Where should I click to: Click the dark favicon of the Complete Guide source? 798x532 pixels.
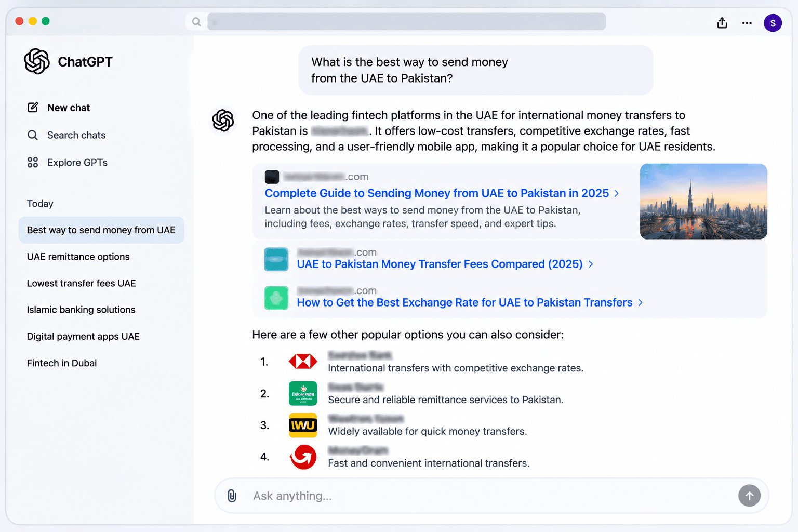pyautogui.click(x=272, y=177)
